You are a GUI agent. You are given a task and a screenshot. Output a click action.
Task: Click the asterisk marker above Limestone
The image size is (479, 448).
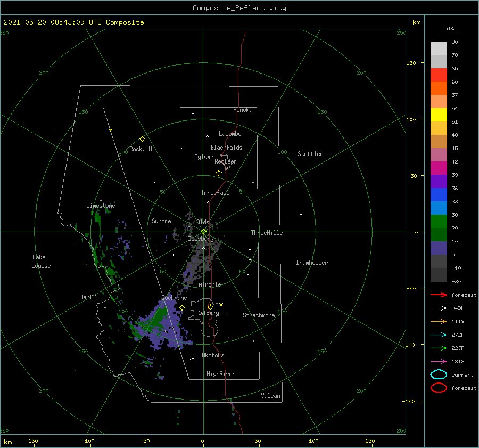click(101, 201)
